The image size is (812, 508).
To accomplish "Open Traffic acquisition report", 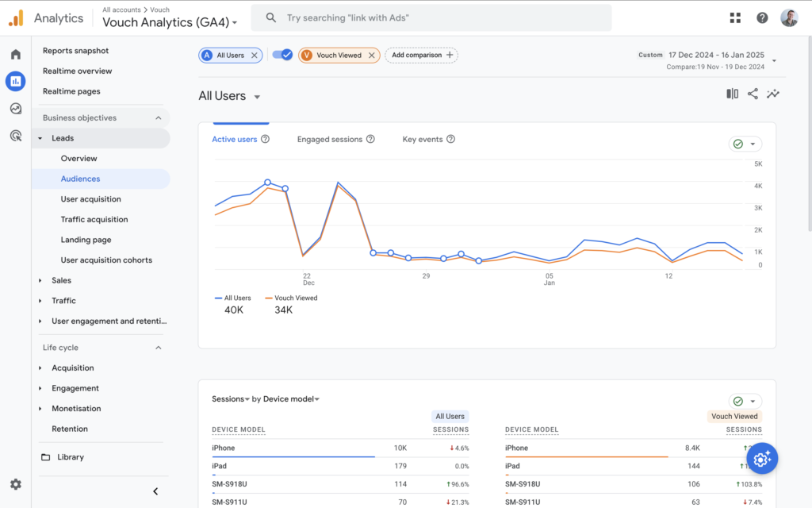I will (x=94, y=219).
